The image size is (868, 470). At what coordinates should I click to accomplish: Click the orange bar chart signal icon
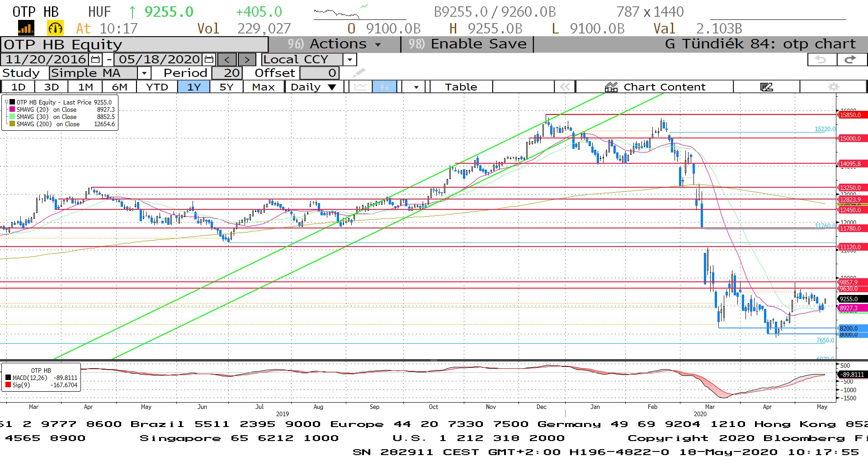pyautogui.click(x=26, y=28)
